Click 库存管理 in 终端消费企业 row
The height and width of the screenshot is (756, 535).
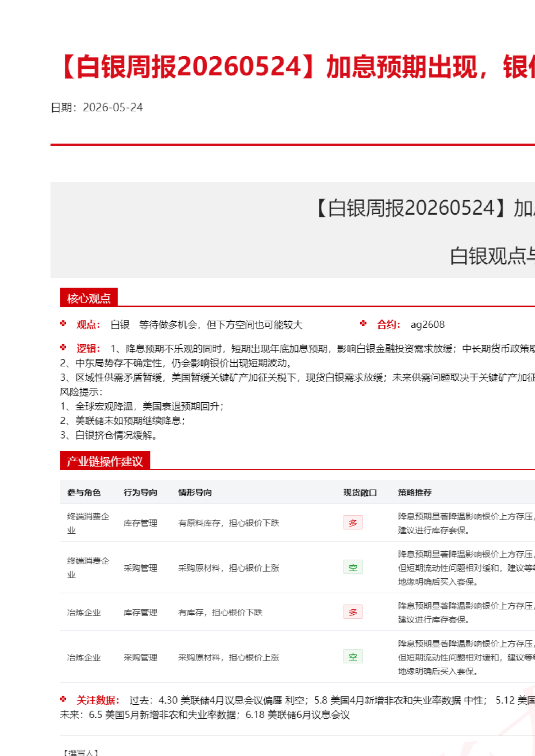(141, 523)
